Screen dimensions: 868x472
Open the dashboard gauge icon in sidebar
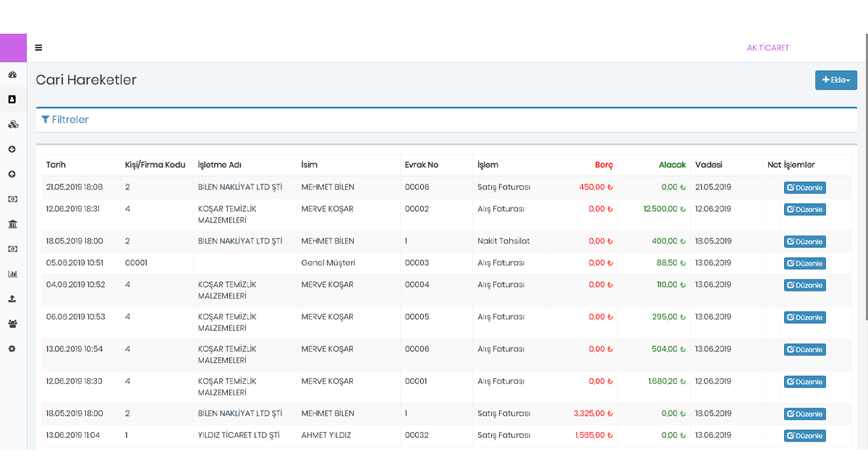12,74
